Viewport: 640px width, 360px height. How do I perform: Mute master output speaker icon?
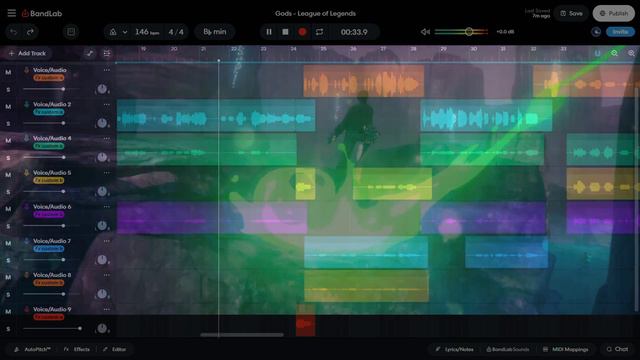(x=425, y=32)
